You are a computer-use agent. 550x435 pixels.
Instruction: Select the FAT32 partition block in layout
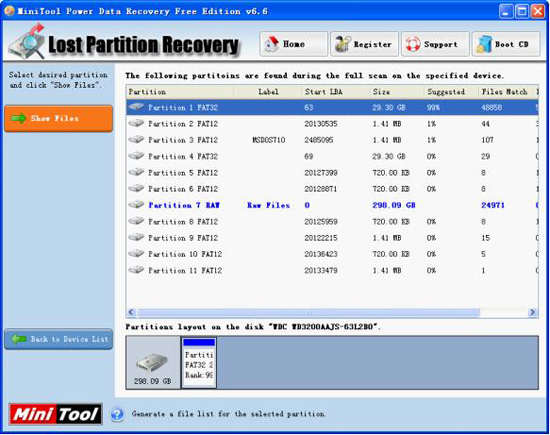tap(199, 362)
